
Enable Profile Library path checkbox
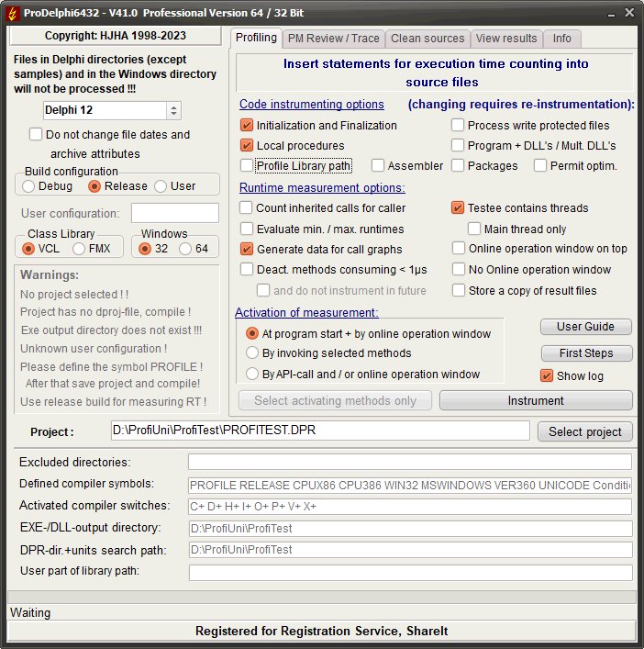(246, 166)
